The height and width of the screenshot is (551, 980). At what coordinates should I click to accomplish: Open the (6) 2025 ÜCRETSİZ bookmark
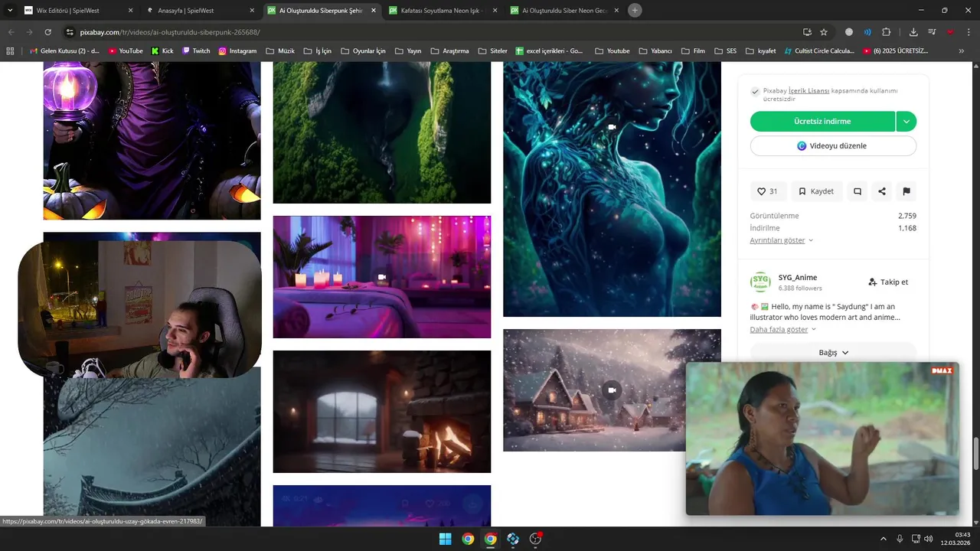point(895,51)
